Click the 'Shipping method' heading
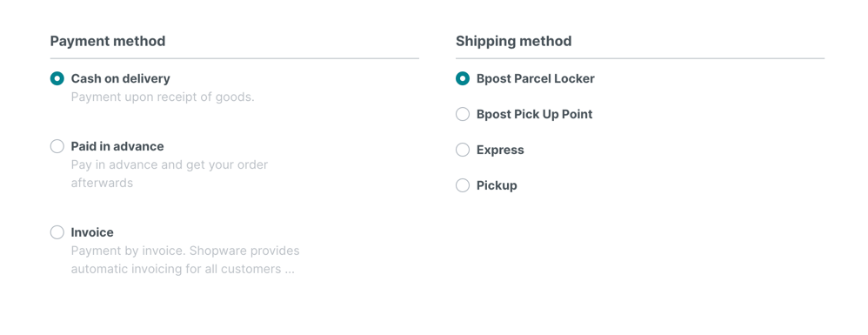The height and width of the screenshot is (335, 868). pyautogui.click(x=514, y=41)
